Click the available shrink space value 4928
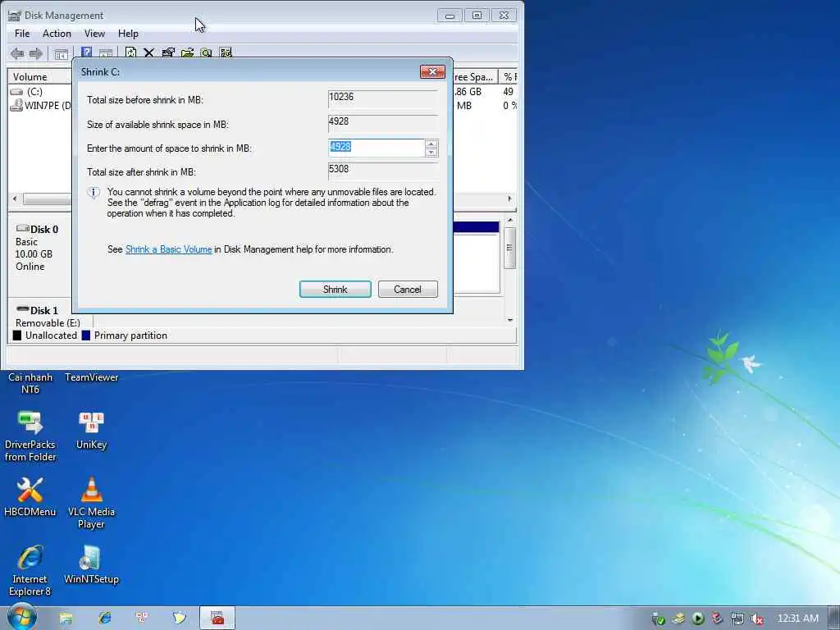Image resolution: width=840 pixels, height=630 pixels. point(383,123)
